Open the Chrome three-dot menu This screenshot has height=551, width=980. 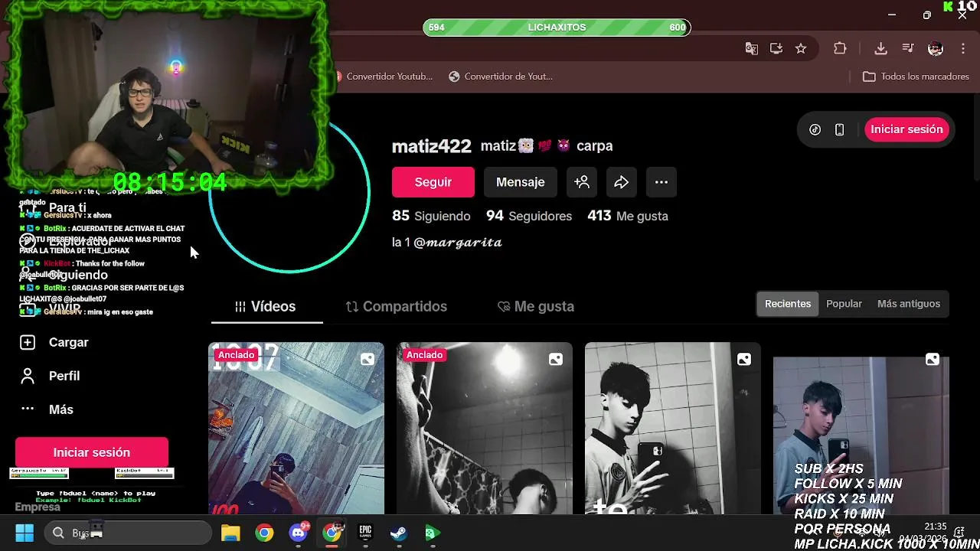pos(962,48)
